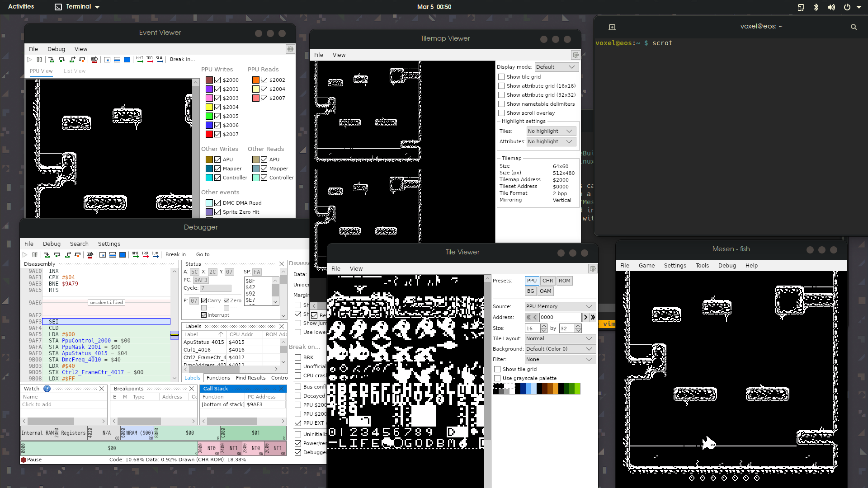868x488 pixels.
Task: Click Step Out icon in Debugger toolbar
Action: 68,255
